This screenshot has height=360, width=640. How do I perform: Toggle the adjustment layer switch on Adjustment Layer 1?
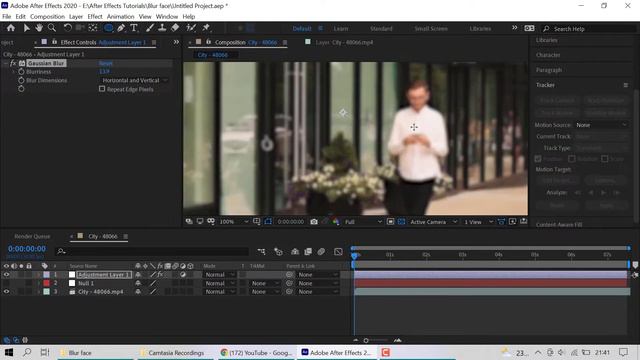pyautogui.click(x=183, y=275)
